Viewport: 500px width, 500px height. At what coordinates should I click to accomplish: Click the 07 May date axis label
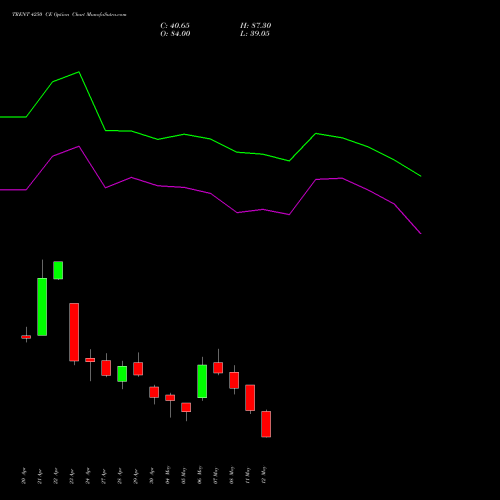tap(216, 475)
